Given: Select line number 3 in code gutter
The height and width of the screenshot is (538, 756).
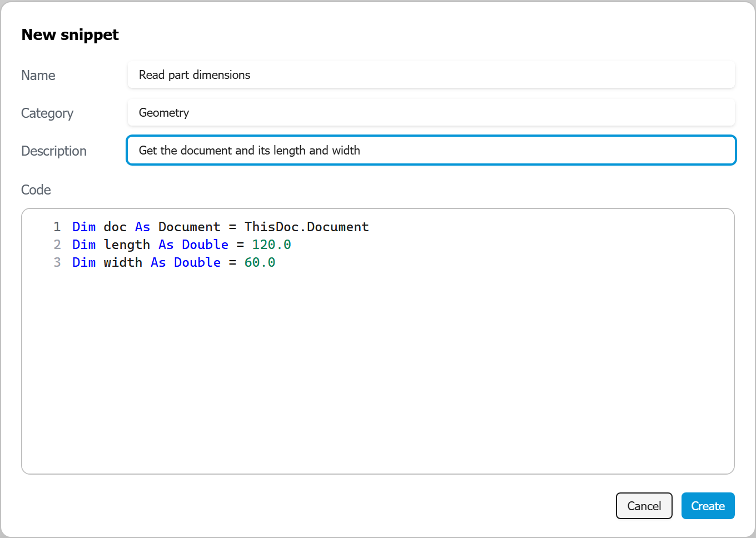Looking at the screenshot, I should (x=57, y=262).
